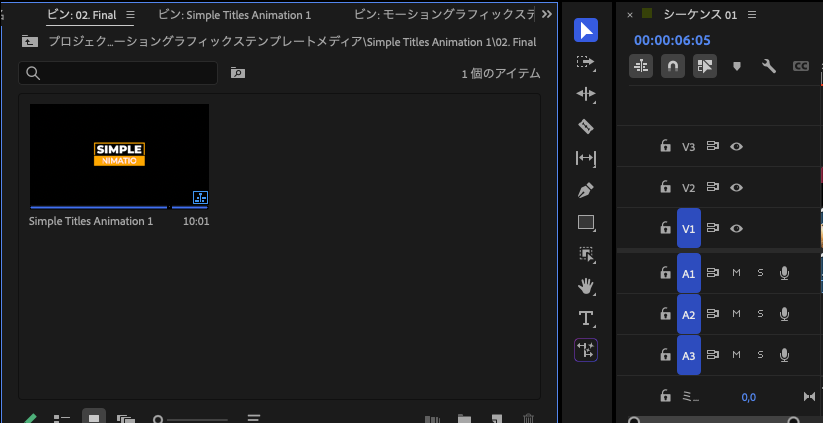Hide track V2 with eye icon
823x423 pixels.
(x=736, y=187)
